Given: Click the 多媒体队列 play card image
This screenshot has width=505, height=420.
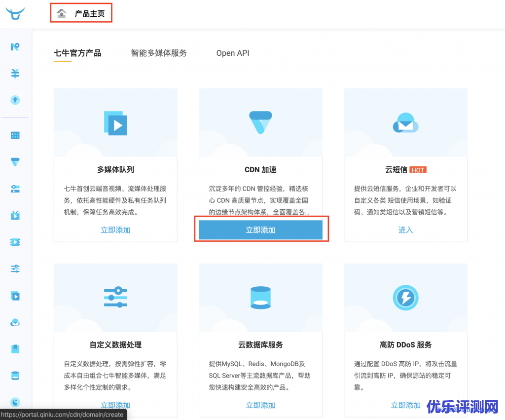Looking at the screenshot, I should [115, 123].
